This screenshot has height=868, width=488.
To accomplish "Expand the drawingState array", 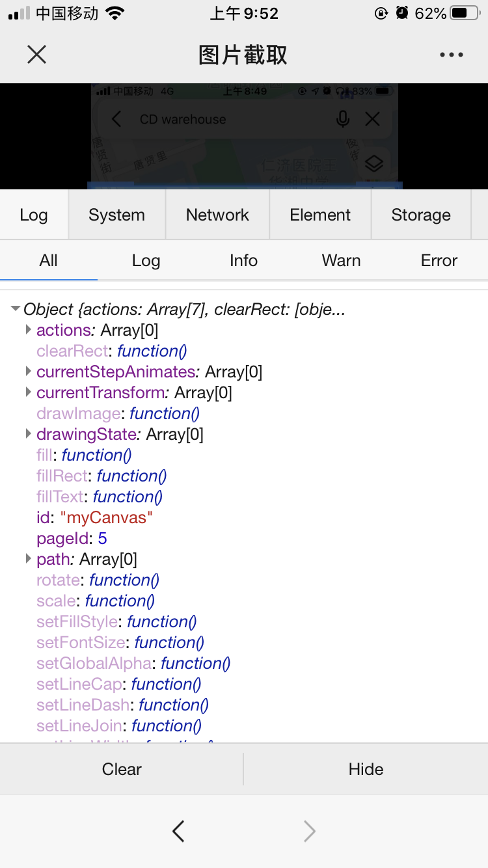I will click(x=27, y=435).
